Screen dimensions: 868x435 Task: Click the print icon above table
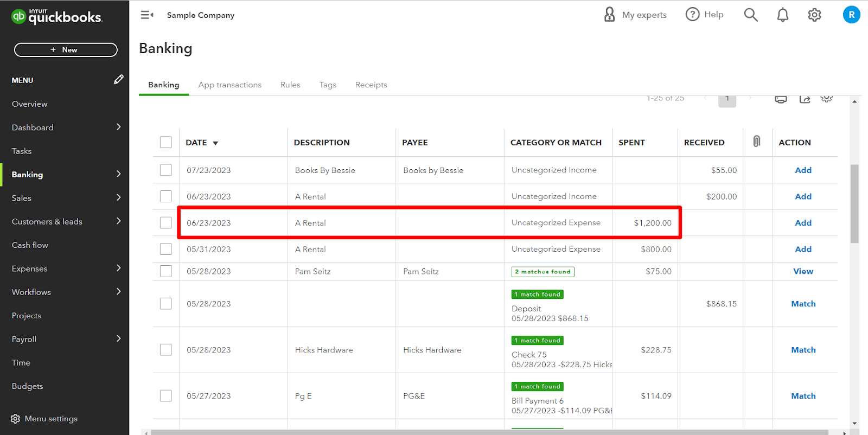click(x=781, y=99)
